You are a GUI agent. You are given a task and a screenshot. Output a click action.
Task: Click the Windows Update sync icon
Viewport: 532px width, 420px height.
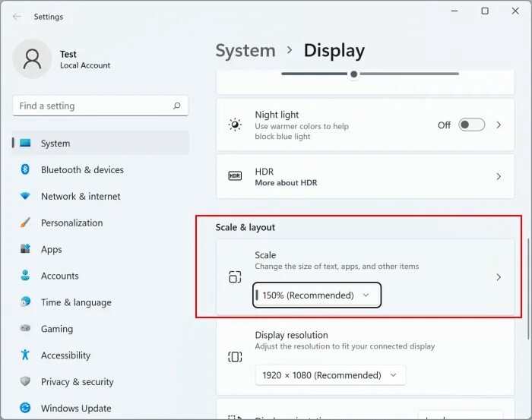point(25,407)
